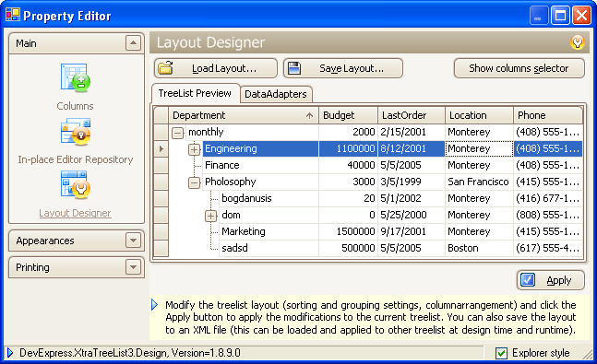The width and height of the screenshot is (597, 364).
Task: Click the current row indicator arrow
Action: 161,148
